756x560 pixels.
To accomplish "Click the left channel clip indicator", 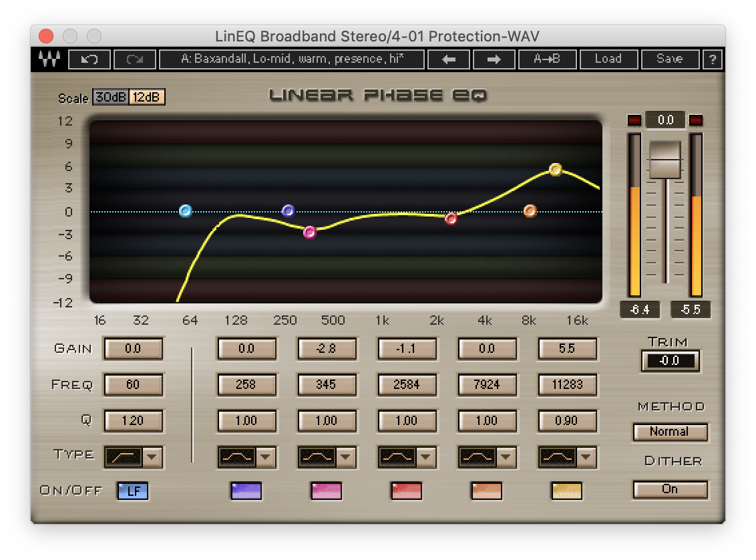I will tap(634, 120).
